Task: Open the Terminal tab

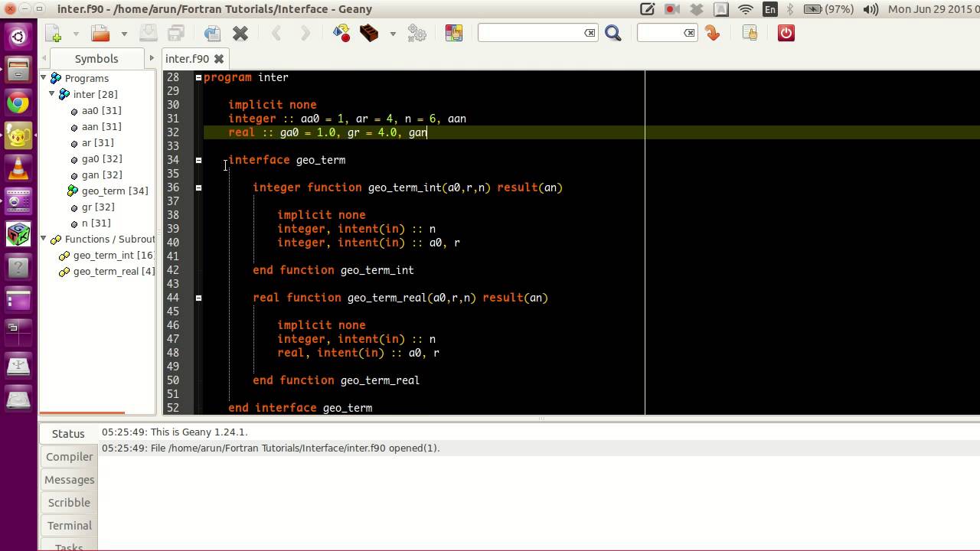Action: coord(69,525)
